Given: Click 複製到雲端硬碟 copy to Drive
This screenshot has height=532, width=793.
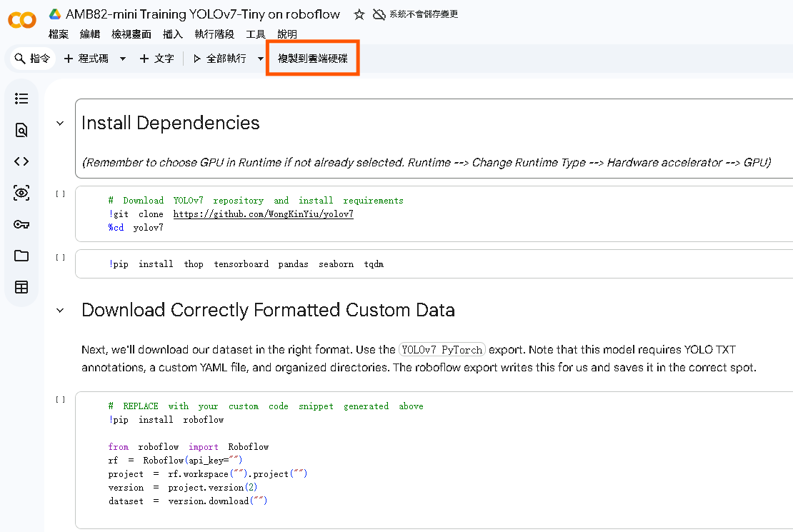Looking at the screenshot, I should pyautogui.click(x=312, y=59).
